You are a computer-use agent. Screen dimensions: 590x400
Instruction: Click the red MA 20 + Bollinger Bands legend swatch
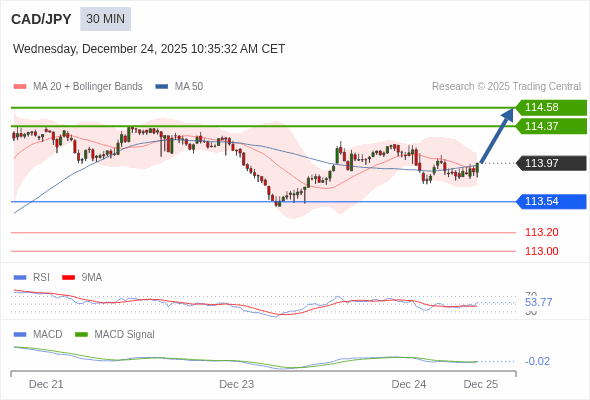point(20,87)
